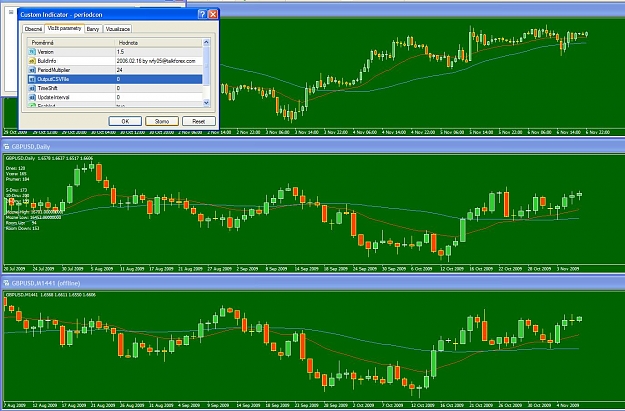Click the GBPUSD,M1441 offline chart window icon

click(x=6, y=283)
